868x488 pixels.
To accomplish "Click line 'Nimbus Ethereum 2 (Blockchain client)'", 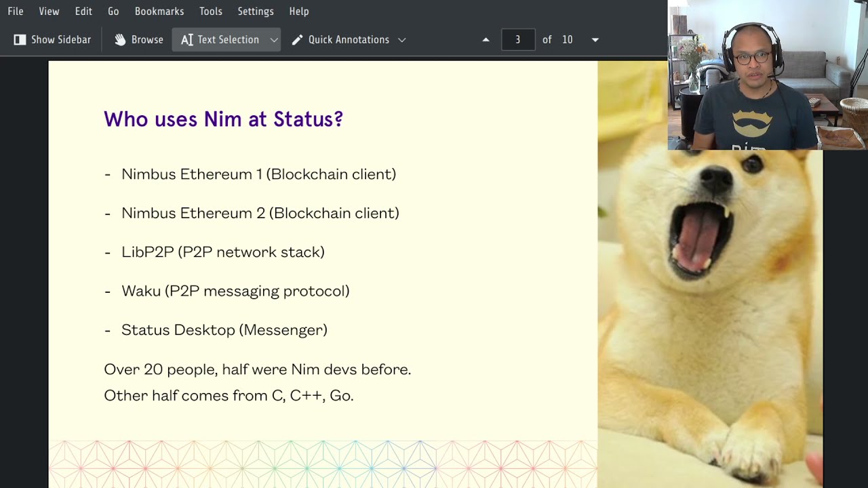I will [260, 213].
